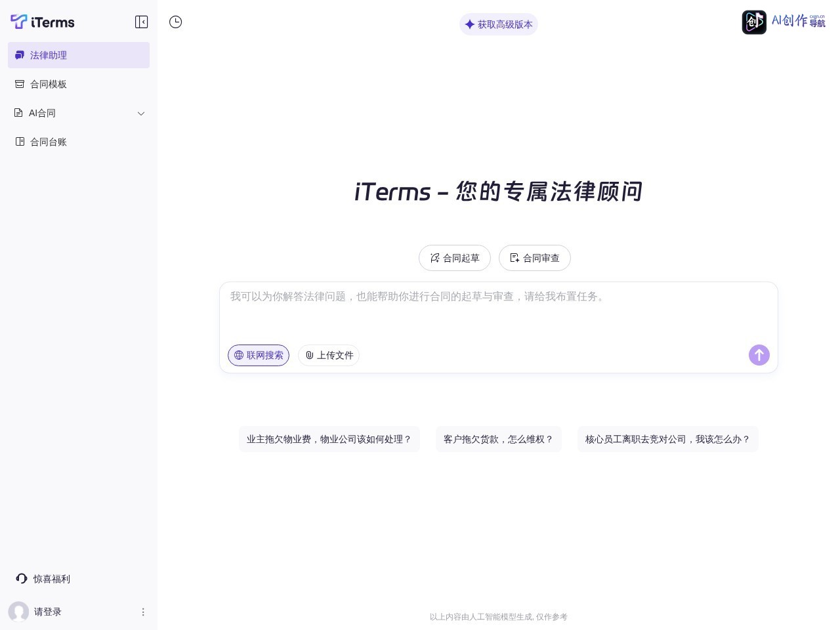The image size is (840, 630).
Task: Click the 合同起草 button
Action: (x=455, y=258)
